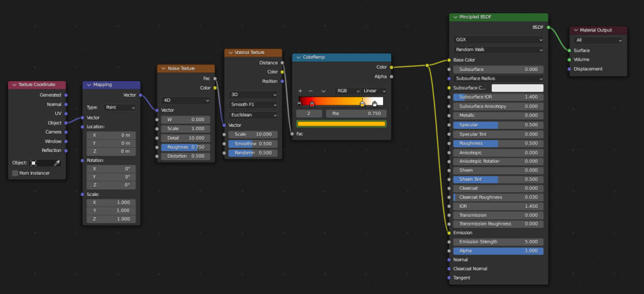Collapse the ColorRamp node with its arrow
This screenshot has height=294, width=644.
point(299,57)
